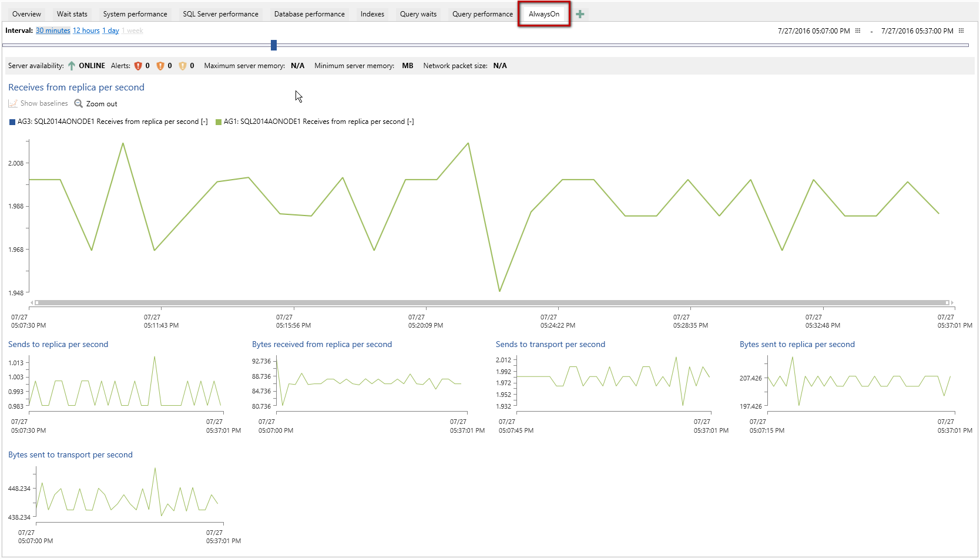Set interval to 12 hours

(86, 31)
